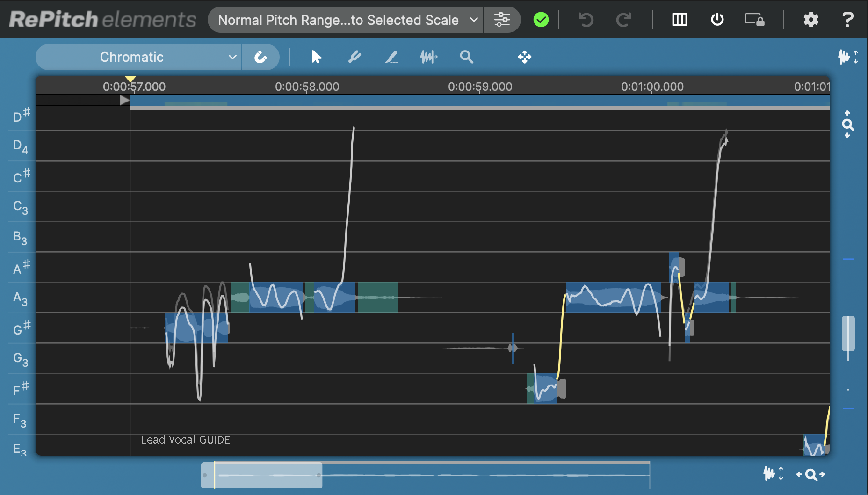Click the green processing status checkmark
This screenshot has width=868, height=495.
point(541,20)
